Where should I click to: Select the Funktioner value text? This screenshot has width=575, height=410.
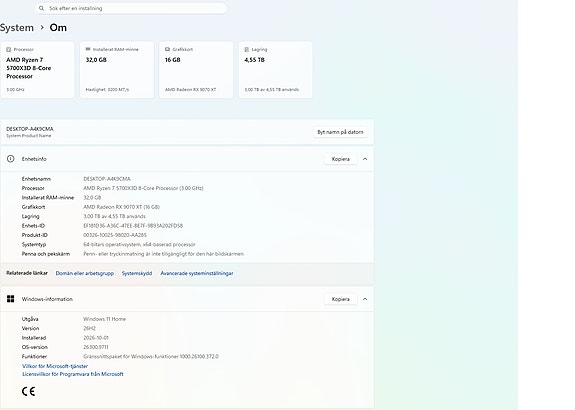point(151,356)
